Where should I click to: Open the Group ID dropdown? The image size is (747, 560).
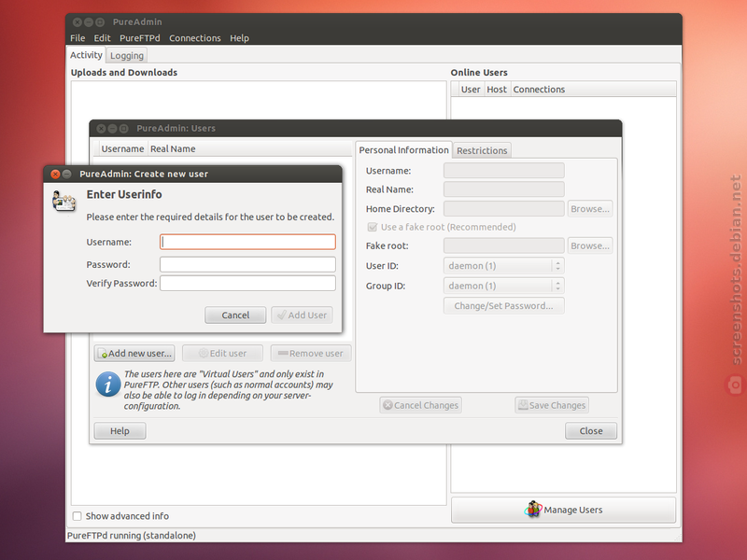pos(503,286)
